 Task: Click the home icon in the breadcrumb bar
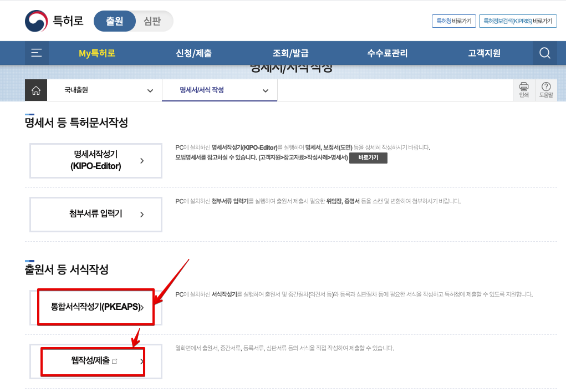36,90
